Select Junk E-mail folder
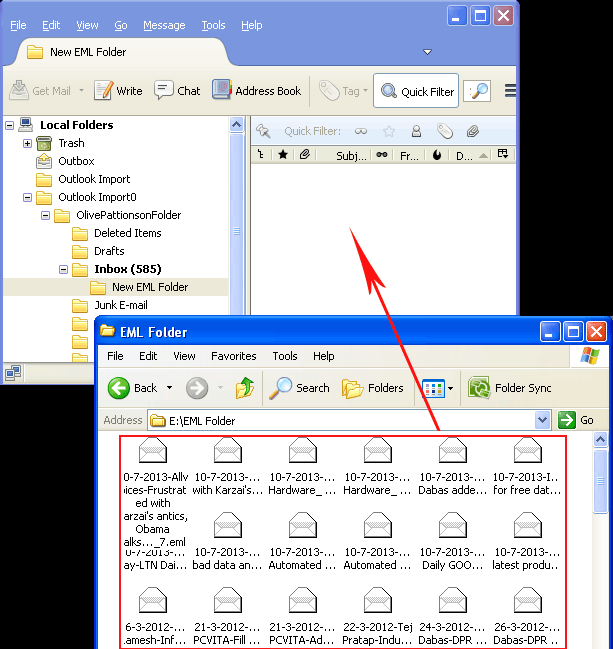Screen dimensions: 613x649 tap(110, 305)
